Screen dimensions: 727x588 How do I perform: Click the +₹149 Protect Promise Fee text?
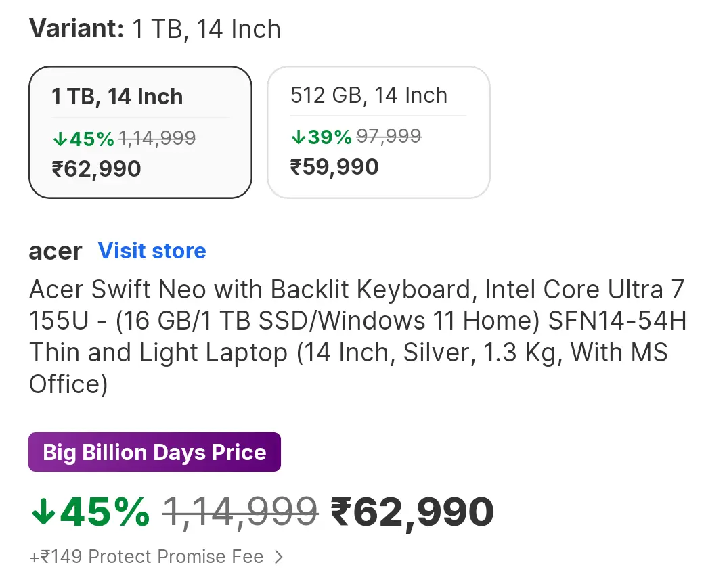[x=146, y=557]
